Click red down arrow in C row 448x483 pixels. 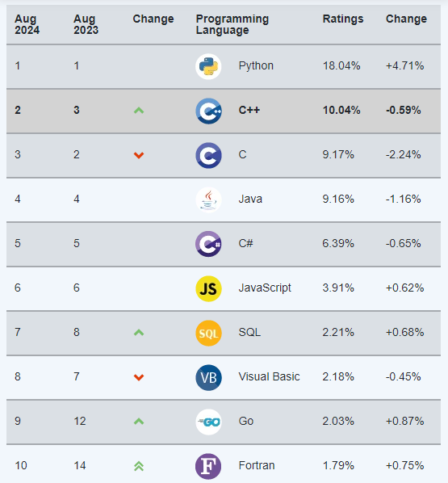click(x=139, y=155)
